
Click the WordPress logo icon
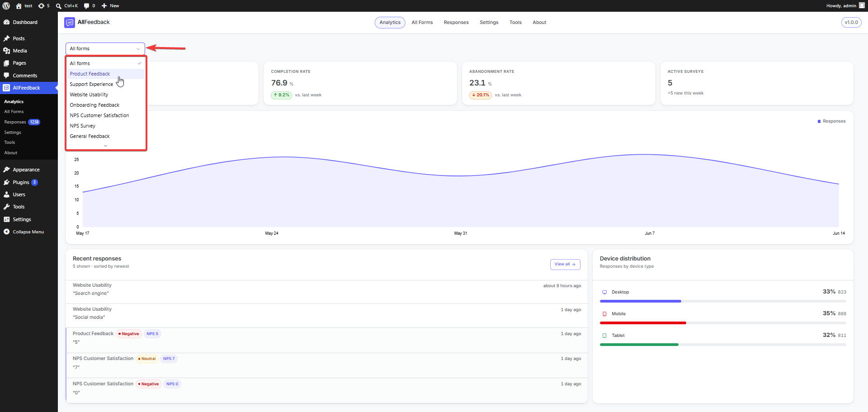pos(6,6)
